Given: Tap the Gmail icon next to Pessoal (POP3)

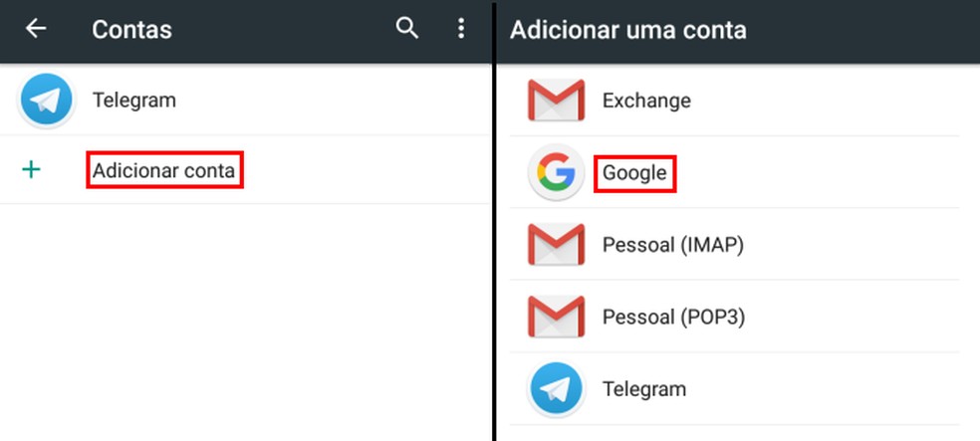Looking at the screenshot, I should coord(555,317).
